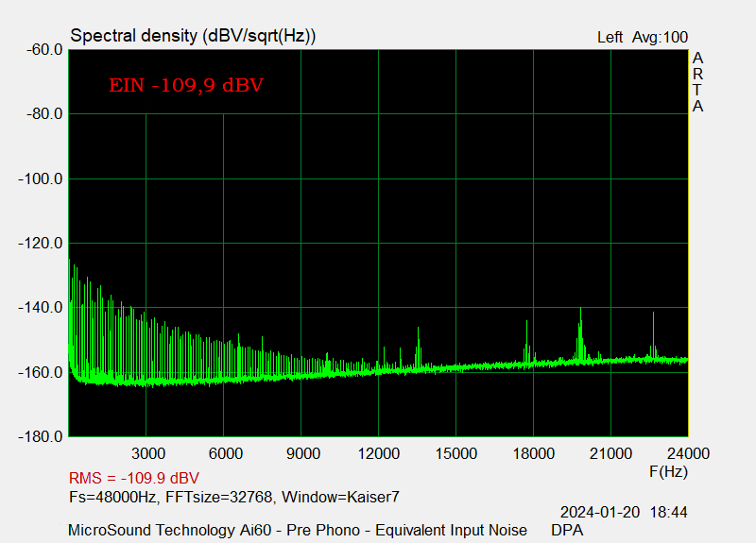The width and height of the screenshot is (756, 543).
Task: Click the 21000 frequency axis label
Action: pyautogui.click(x=610, y=453)
